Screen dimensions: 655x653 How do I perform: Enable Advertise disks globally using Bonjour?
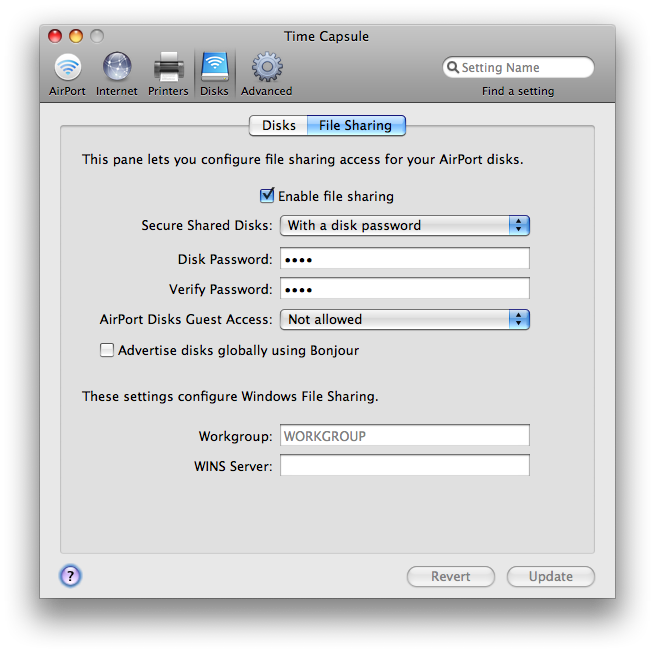[x=107, y=350]
